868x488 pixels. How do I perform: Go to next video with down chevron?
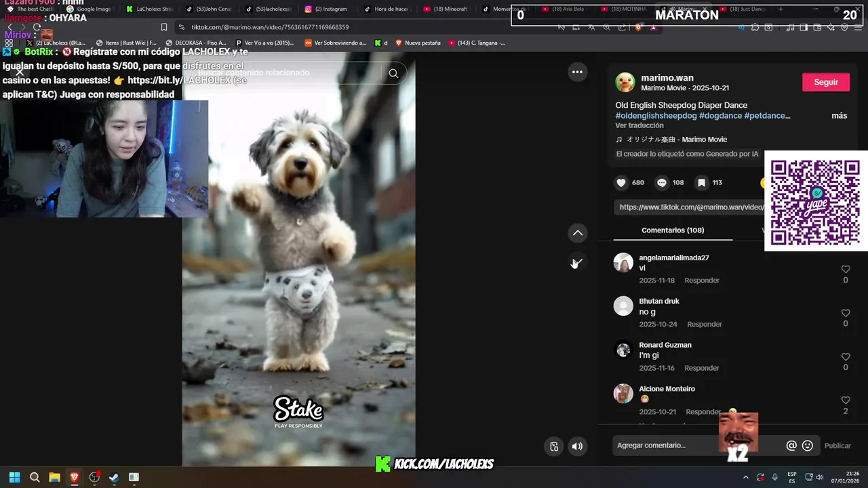[x=577, y=262]
